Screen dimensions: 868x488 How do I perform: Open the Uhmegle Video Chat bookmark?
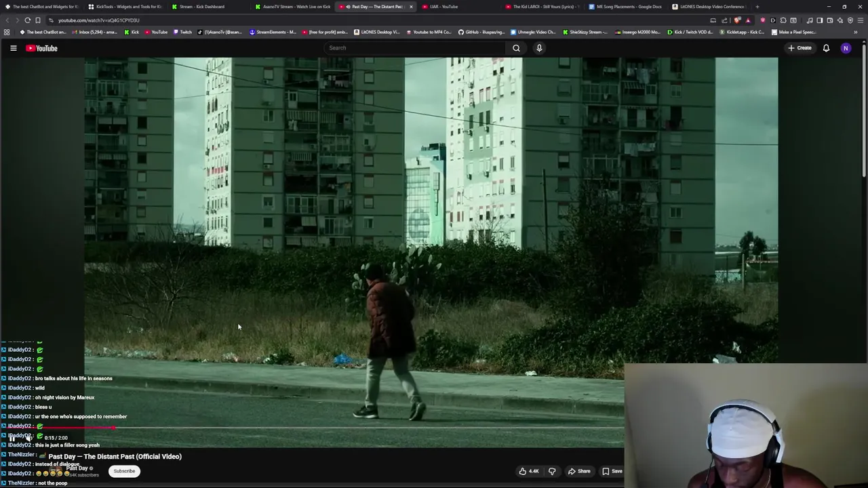click(533, 32)
